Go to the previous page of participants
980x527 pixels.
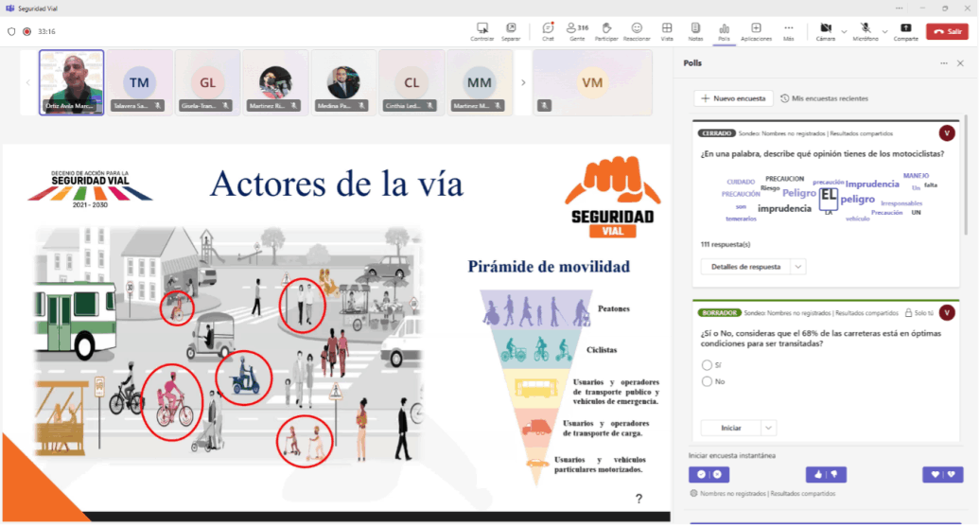[x=28, y=82]
